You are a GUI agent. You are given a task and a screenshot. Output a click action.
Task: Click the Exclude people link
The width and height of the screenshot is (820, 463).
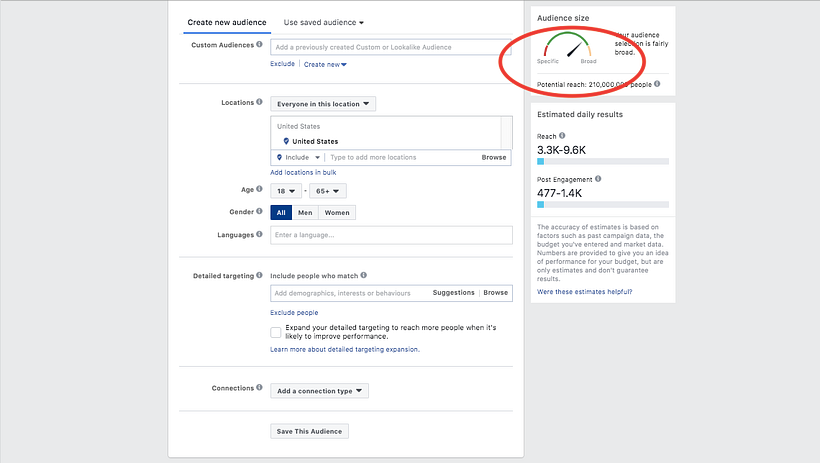point(294,312)
